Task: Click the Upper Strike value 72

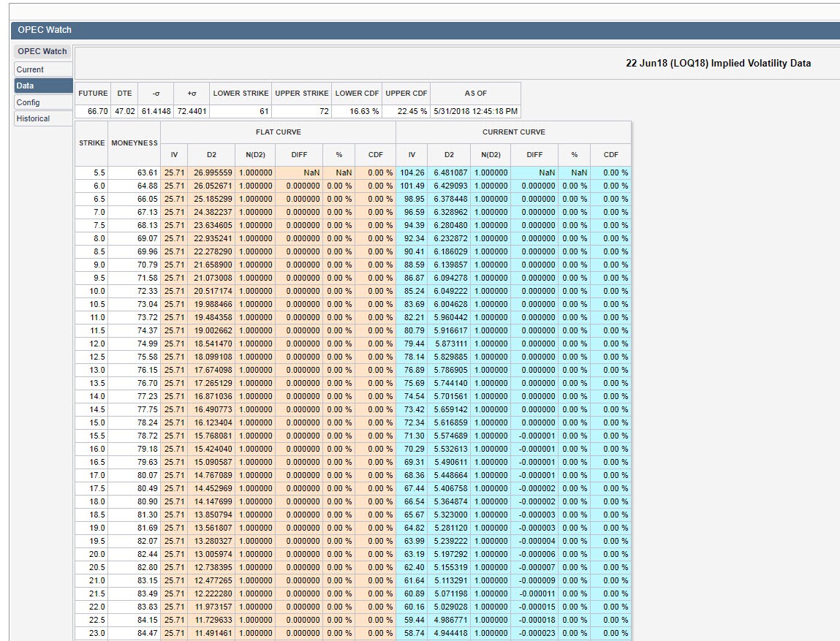Action: tap(301, 112)
